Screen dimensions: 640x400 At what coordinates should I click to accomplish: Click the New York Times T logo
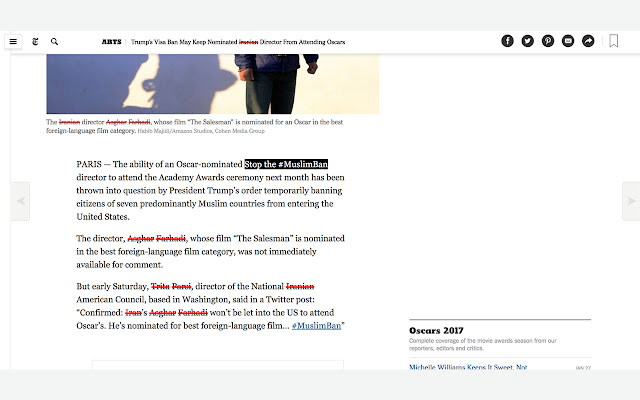(x=35, y=42)
